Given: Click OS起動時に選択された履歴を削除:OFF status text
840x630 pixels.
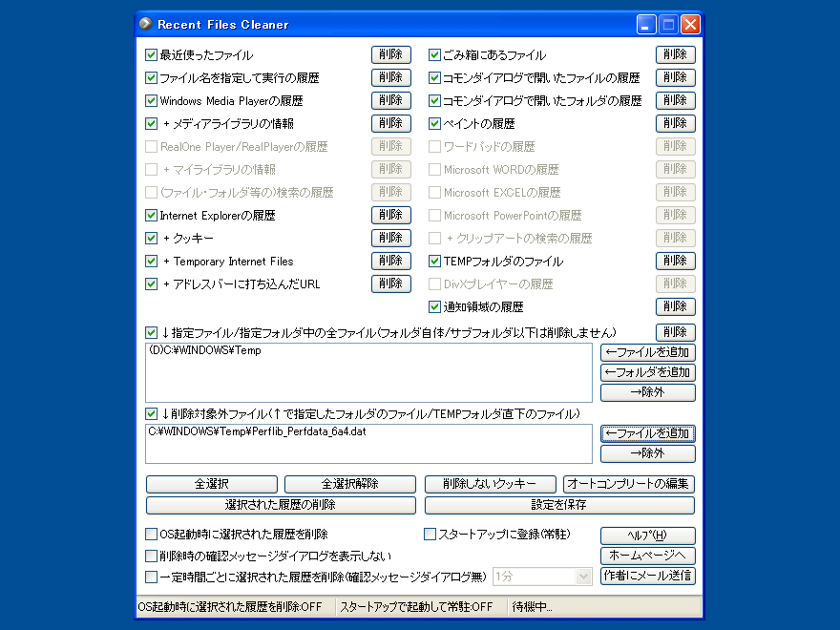Looking at the screenshot, I should [x=230, y=607].
